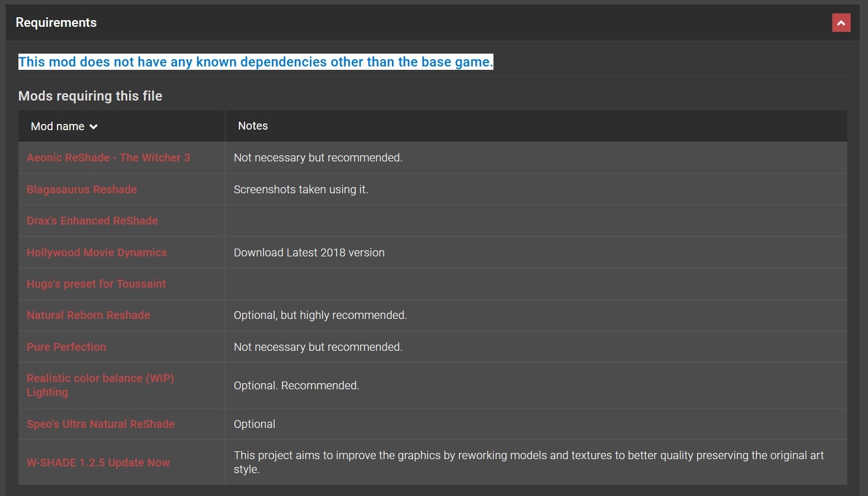Click Pure Perfection row 'Not necessary' note

(x=318, y=347)
